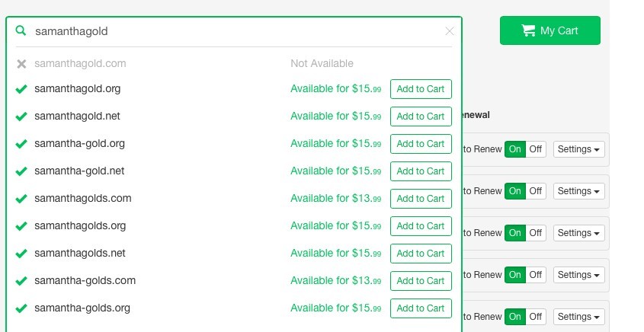Open Settings dropdown in third renew row
This screenshot has height=332, width=644.
pos(578,233)
